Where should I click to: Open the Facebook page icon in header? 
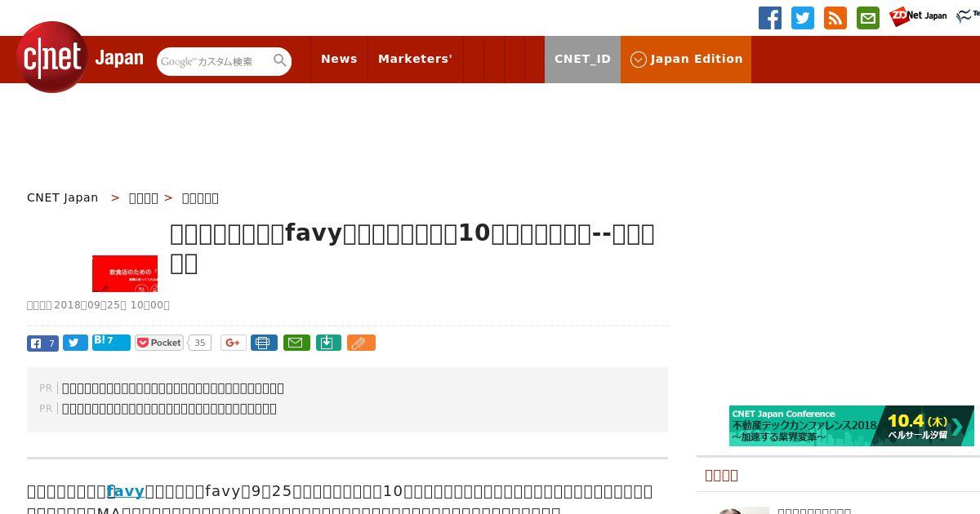770,18
